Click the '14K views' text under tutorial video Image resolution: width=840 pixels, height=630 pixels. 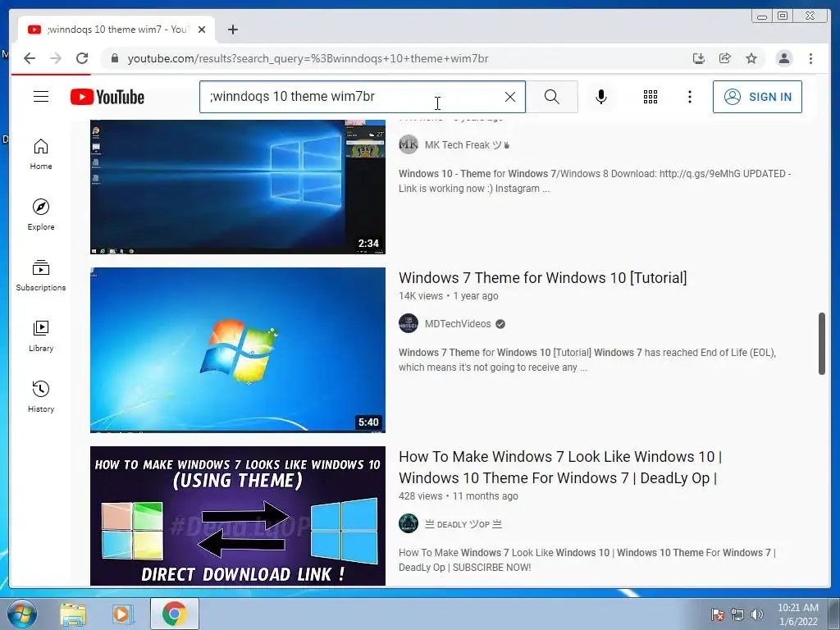pos(421,295)
